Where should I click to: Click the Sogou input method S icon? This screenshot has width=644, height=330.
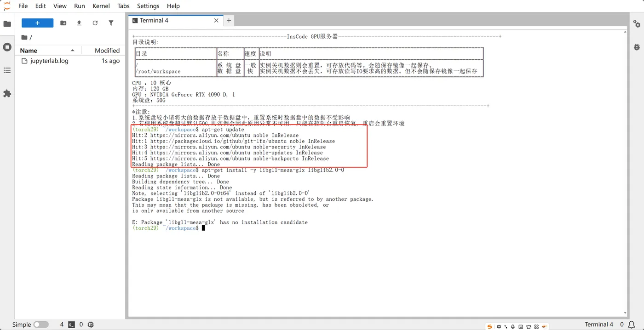490,327
